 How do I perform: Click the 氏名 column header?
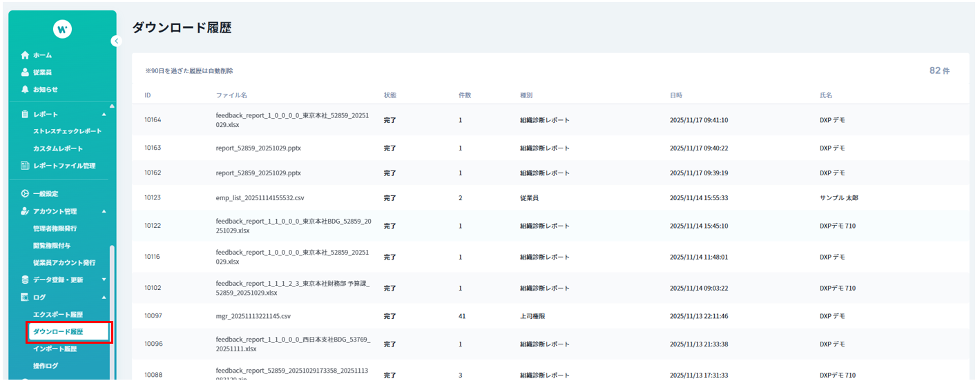[826, 95]
